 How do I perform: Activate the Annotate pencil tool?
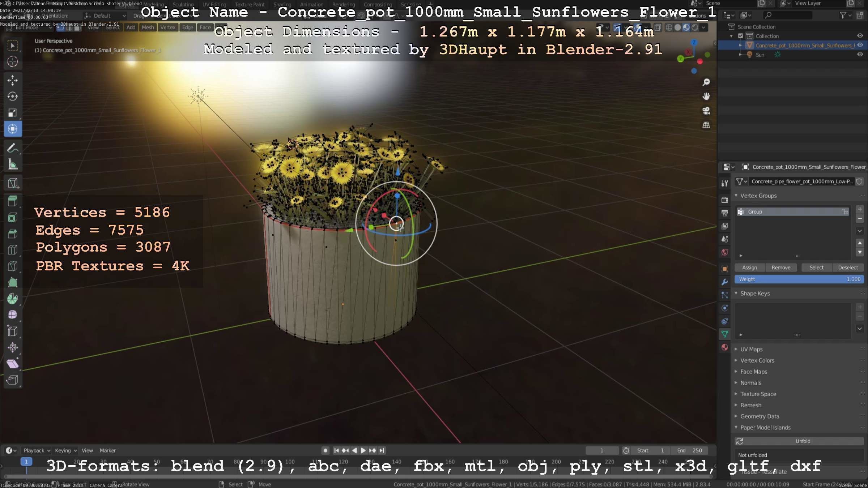click(13, 148)
